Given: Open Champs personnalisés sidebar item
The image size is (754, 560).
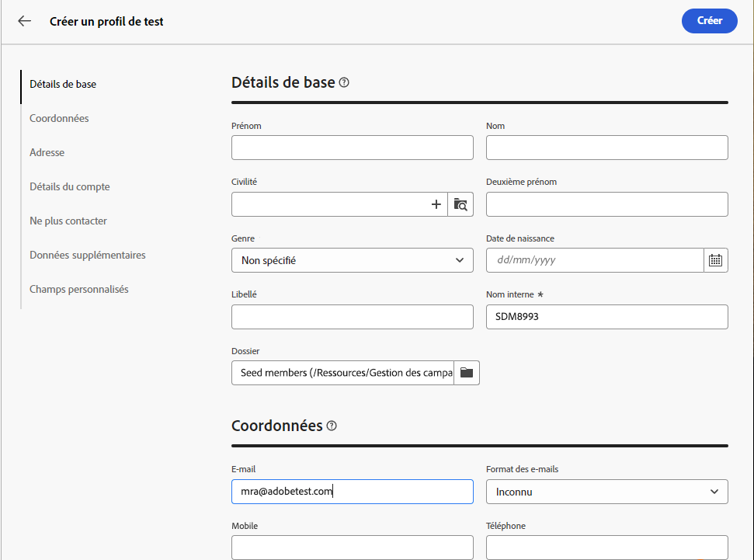Looking at the screenshot, I should 78,289.
